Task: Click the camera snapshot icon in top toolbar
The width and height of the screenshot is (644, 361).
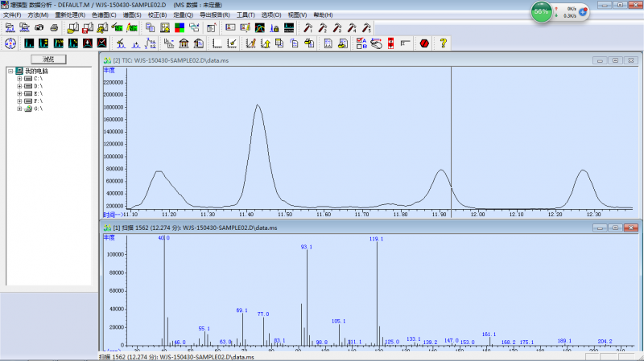Action: 39,27
